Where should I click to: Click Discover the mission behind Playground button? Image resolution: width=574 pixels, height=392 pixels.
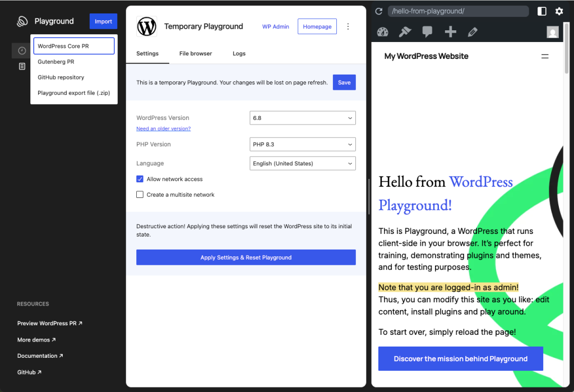461,359
